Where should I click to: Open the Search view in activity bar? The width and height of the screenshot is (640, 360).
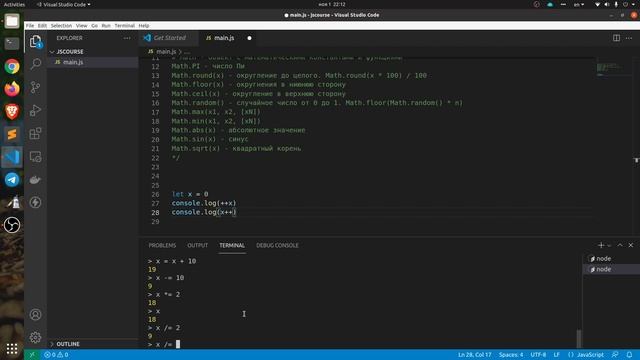36,64
